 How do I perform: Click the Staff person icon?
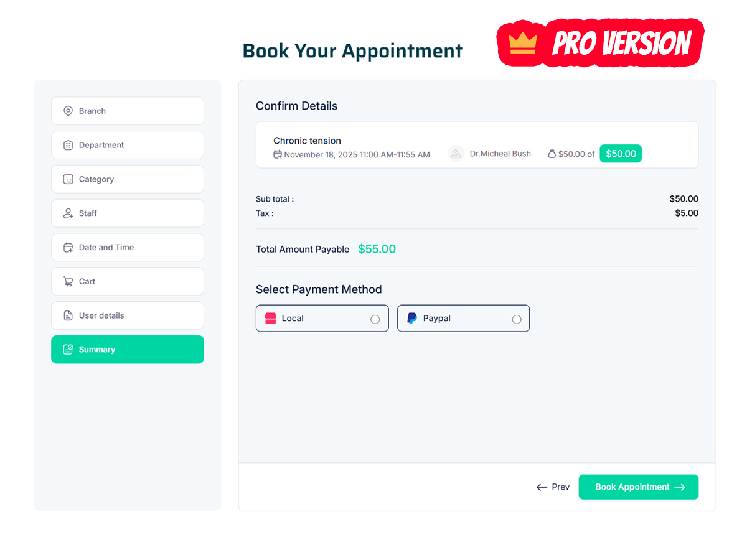[x=68, y=213]
